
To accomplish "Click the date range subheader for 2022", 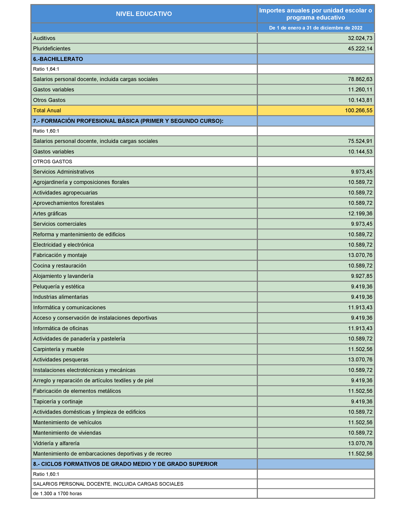I will 315,28.
